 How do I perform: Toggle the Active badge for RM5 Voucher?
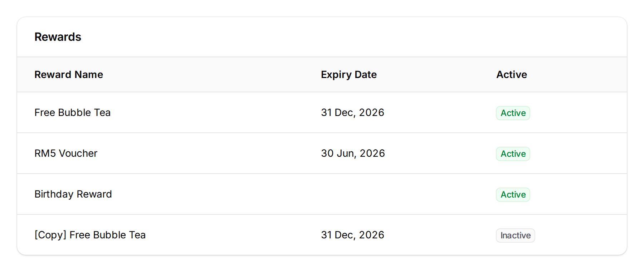pyautogui.click(x=513, y=154)
